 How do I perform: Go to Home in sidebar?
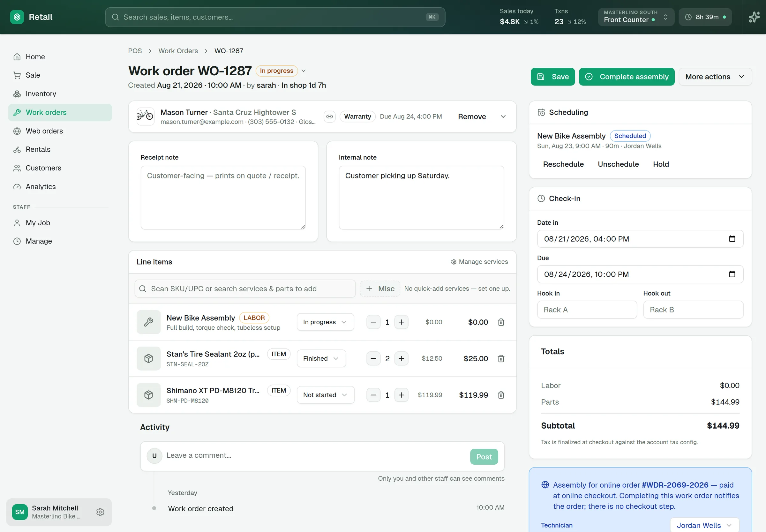[x=60, y=57]
